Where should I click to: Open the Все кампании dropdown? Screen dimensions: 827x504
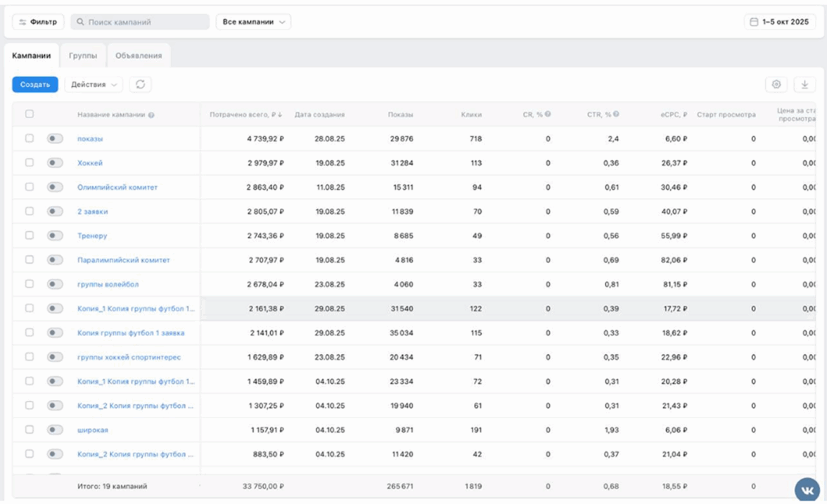[253, 22]
